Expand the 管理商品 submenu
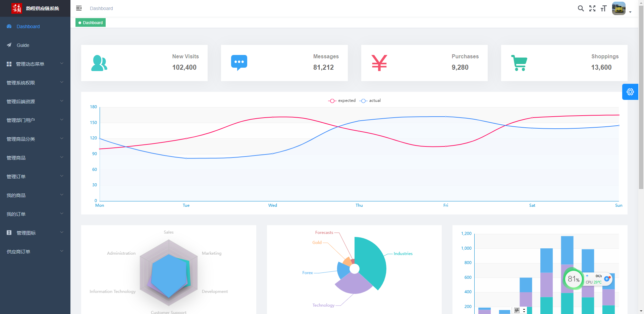644x314 pixels. [x=35, y=158]
